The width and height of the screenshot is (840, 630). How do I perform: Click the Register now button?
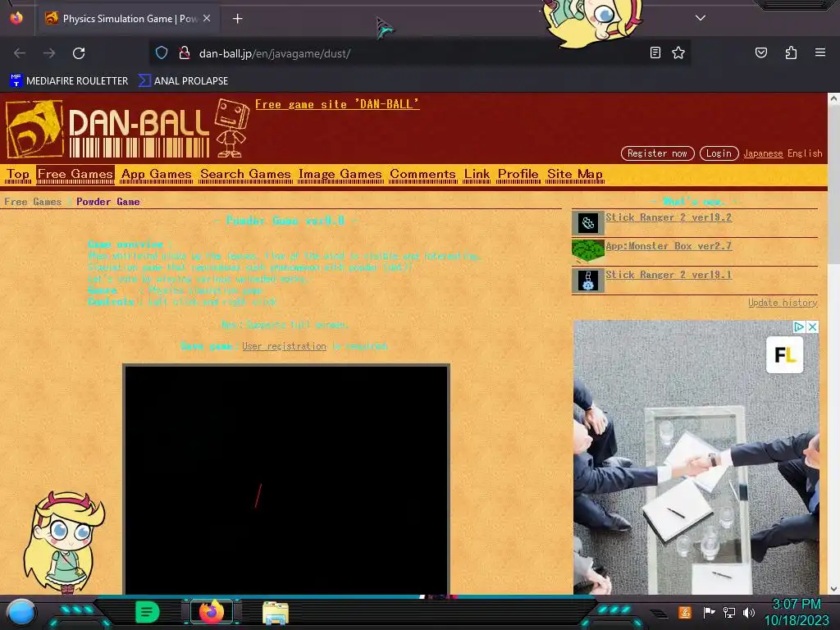click(657, 153)
